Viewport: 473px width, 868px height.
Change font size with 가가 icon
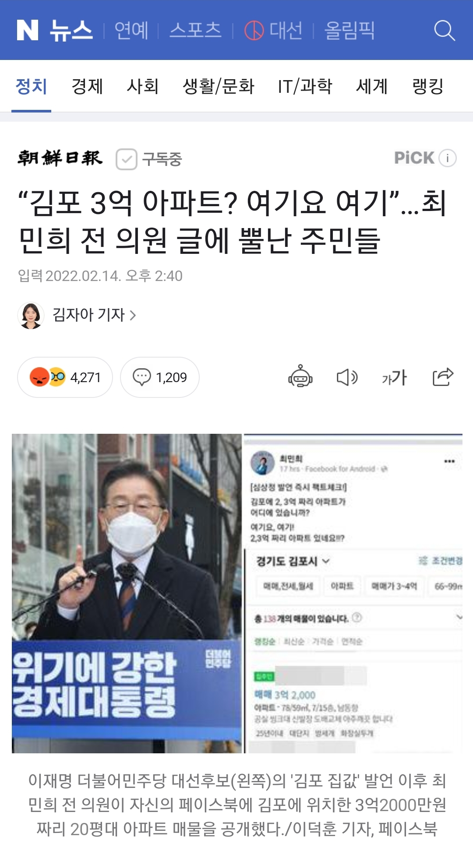(394, 377)
